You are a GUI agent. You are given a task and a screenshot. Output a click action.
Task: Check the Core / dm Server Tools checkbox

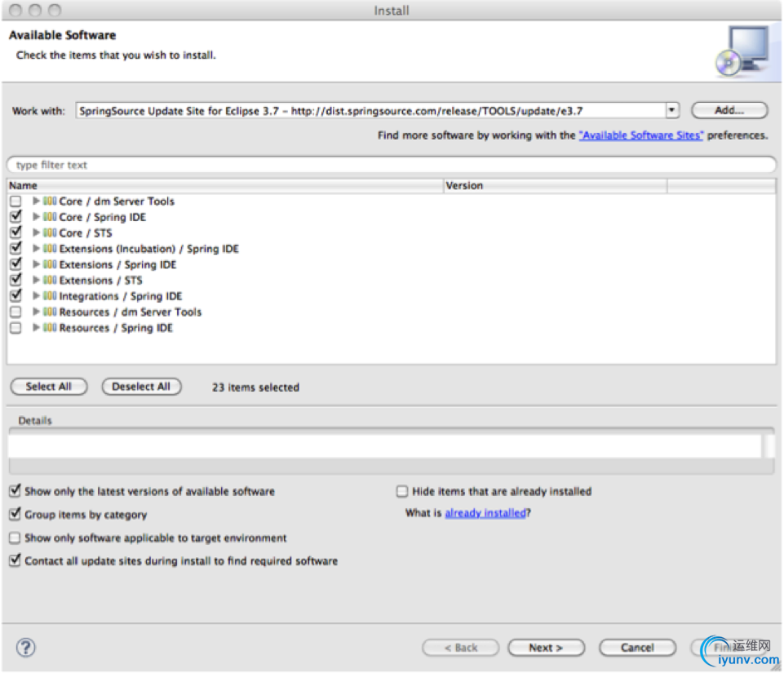pyautogui.click(x=16, y=201)
